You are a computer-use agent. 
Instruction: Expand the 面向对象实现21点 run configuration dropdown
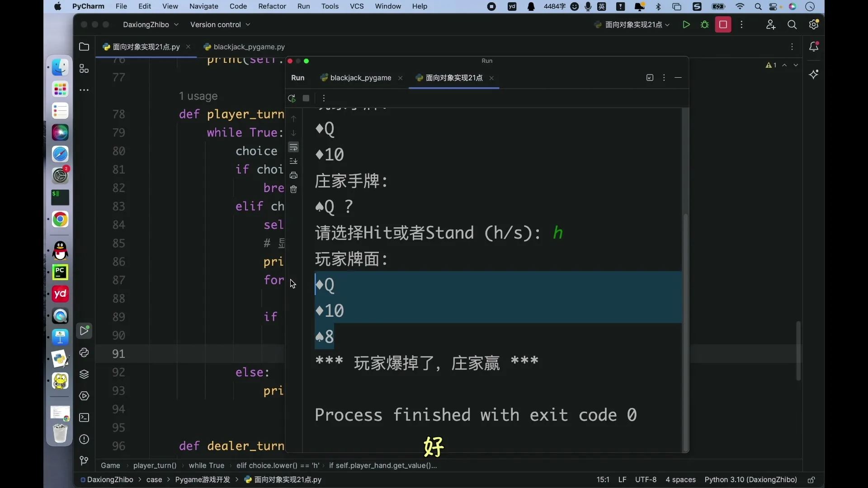632,25
